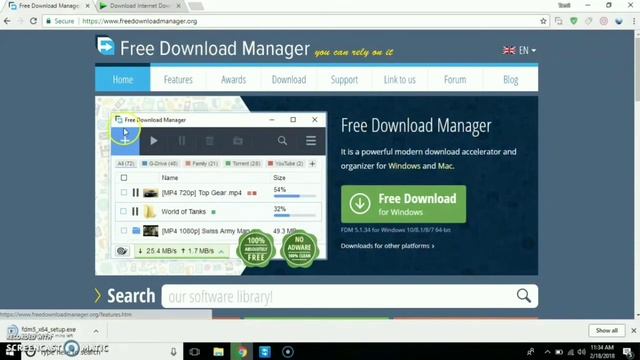Click the Free Download Manager site logo icon
Viewport: 640px width, 360px height.
pyautogui.click(x=105, y=46)
